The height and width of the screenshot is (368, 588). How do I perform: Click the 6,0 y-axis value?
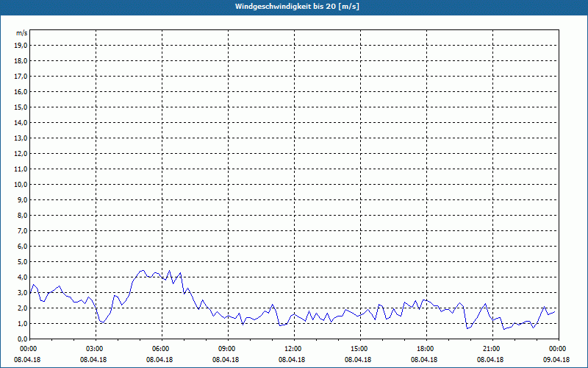coord(23,246)
